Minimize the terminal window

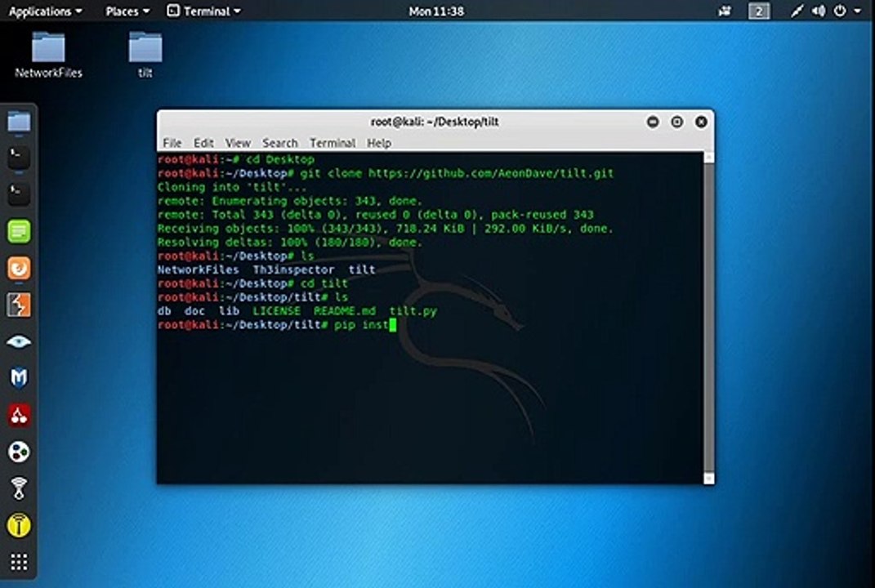[x=653, y=122]
